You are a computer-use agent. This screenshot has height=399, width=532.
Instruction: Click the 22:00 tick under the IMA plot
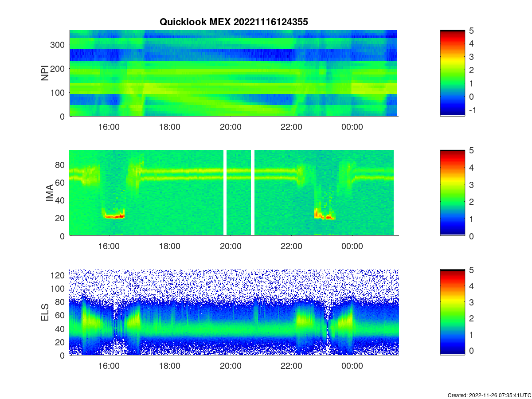[291, 246]
